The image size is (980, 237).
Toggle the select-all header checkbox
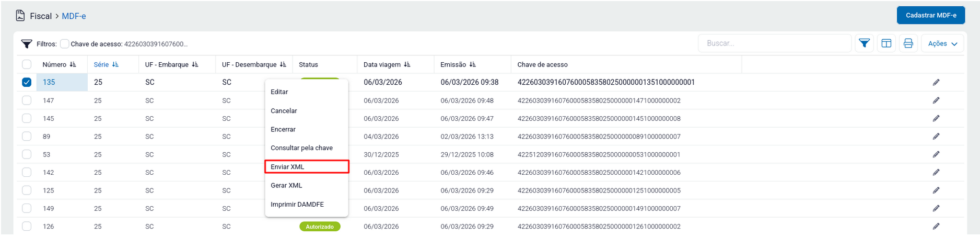click(27, 65)
